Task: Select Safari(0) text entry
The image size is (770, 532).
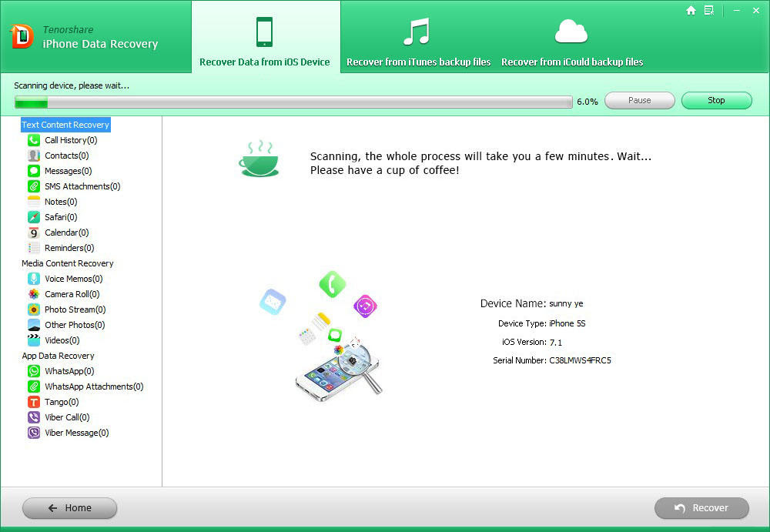Action: click(61, 217)
